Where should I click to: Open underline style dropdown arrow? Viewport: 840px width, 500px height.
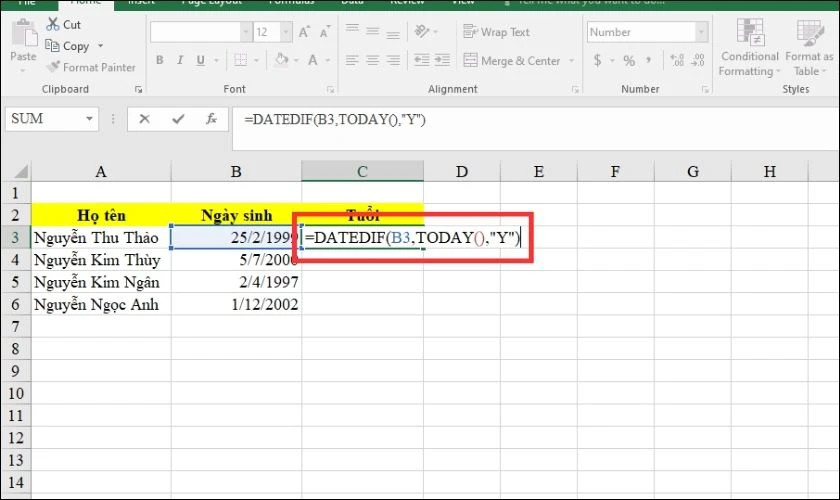point(216,61)
